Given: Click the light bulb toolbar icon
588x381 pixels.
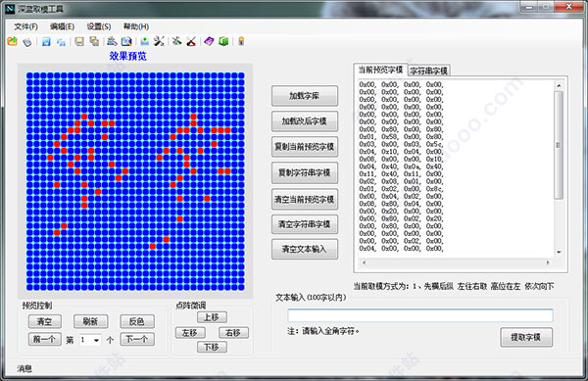Looking at the screenshot, I should (x=241, y=41).
